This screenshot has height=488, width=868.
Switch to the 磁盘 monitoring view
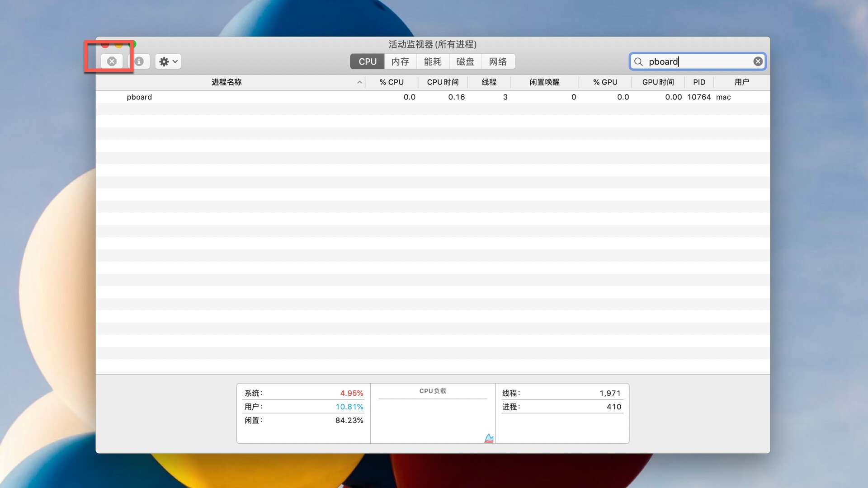[465, 61]
